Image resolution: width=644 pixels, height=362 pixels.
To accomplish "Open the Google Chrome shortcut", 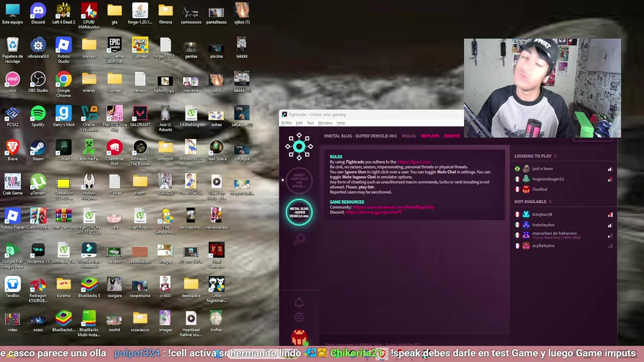I will click(63, 84).
